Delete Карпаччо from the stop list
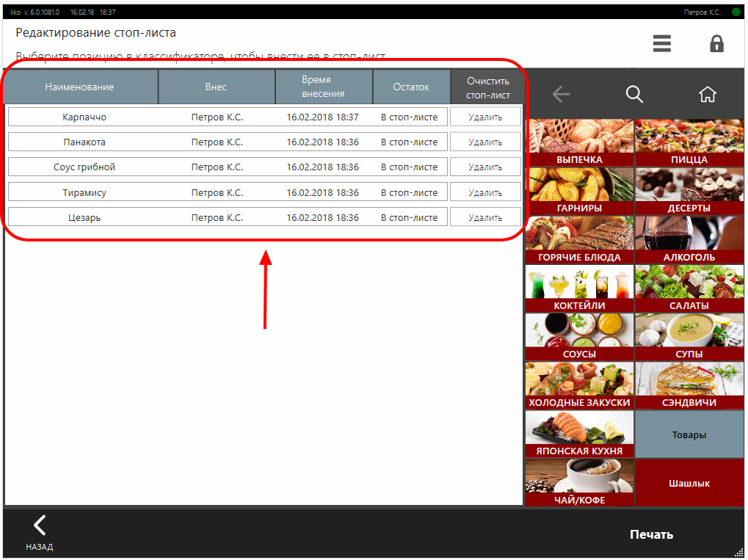The width and height of the screenshot is (748, 560). click(485, 117)
